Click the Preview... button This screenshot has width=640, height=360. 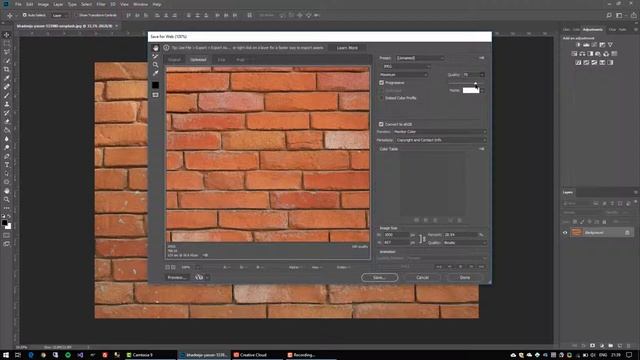pos(177,278)
